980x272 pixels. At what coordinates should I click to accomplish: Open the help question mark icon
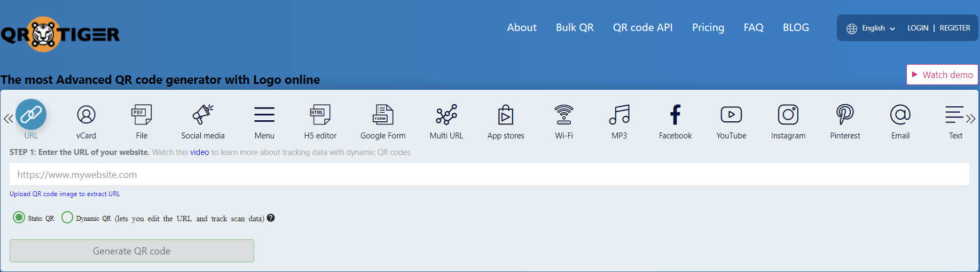[x=271, y=217]
